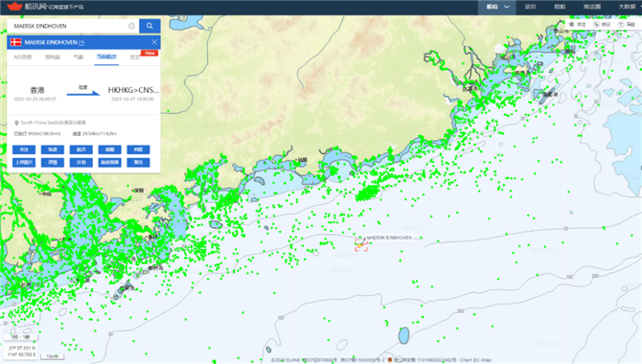Expand the 大数据 dropdown in the header

[x=627, y=7]
